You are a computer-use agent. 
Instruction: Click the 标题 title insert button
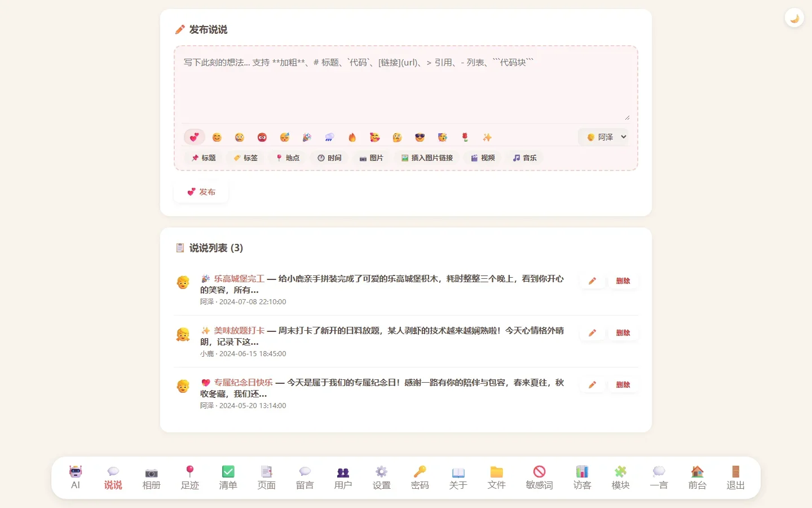coord(204,158)
